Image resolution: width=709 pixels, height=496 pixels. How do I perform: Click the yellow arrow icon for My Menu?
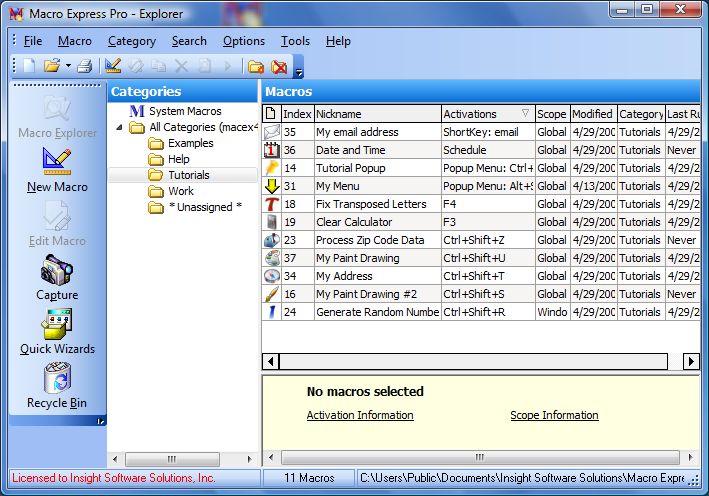[x=272, y=186]
